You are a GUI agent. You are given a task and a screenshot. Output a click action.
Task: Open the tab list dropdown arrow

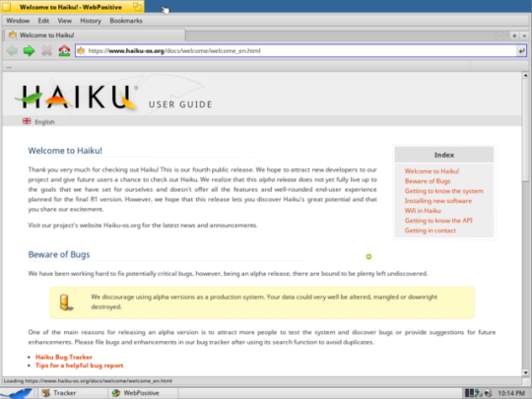click(524, 35)
